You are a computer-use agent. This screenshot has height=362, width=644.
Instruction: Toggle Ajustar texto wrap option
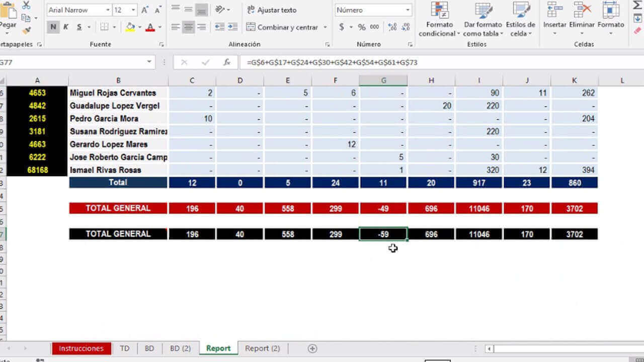[273, 10]
